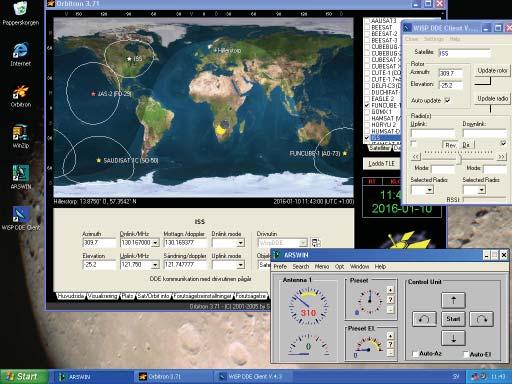Check the HORYU 2 satellite checkbox
The image size is (512, 384).
367,125
